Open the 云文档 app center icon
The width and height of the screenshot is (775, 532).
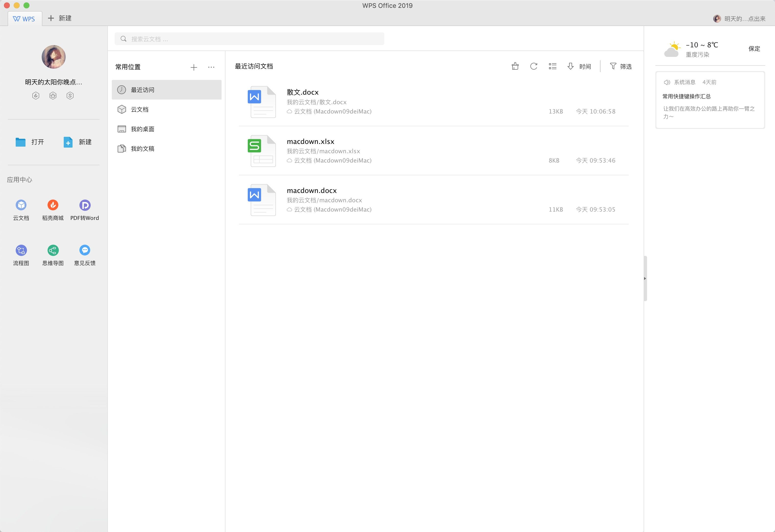coord(21,205)
